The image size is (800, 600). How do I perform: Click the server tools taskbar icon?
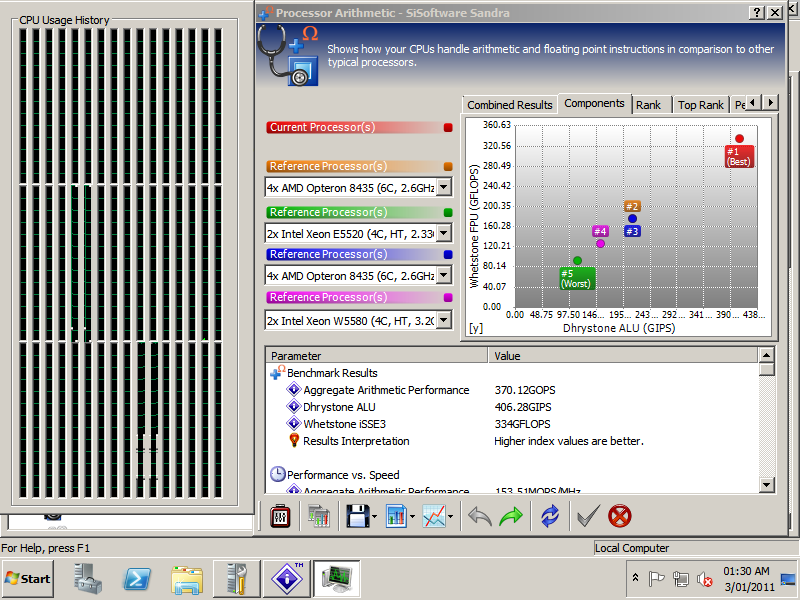(237, 579)
